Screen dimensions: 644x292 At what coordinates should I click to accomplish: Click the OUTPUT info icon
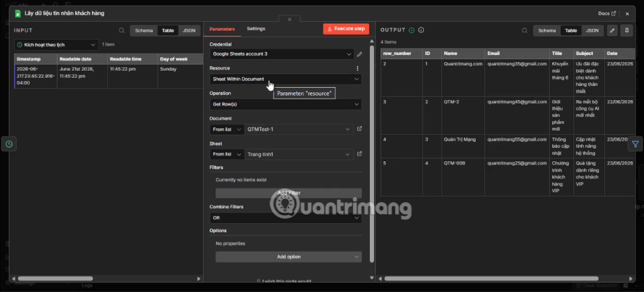pyautogui.click(x=421, y=30)
